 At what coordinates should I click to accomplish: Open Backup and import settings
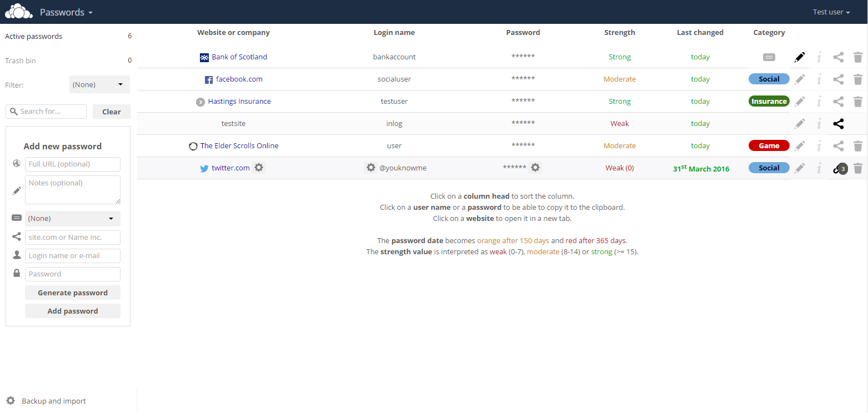pos(54,401)
